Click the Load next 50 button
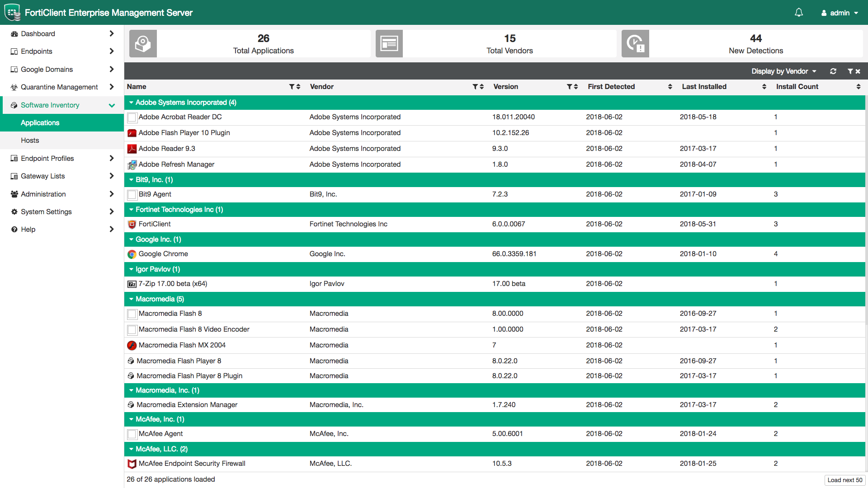This screenshot has width=868, height=488. (844, 480)
